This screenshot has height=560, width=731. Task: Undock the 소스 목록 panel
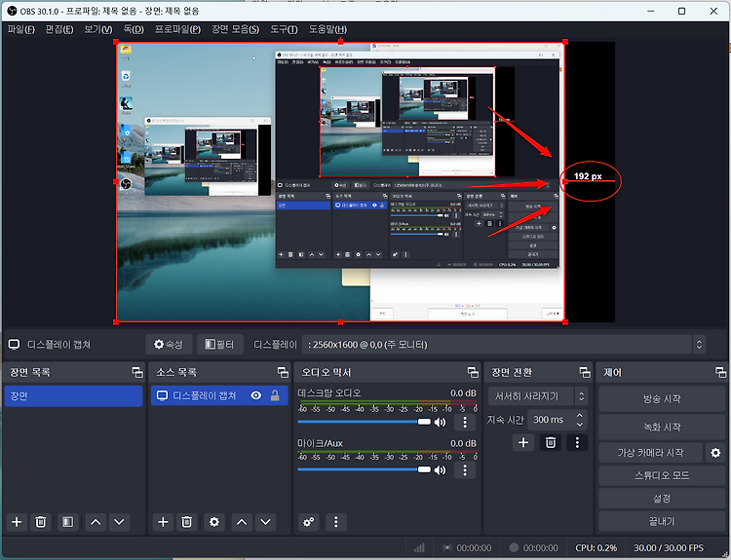pos(283,372)
